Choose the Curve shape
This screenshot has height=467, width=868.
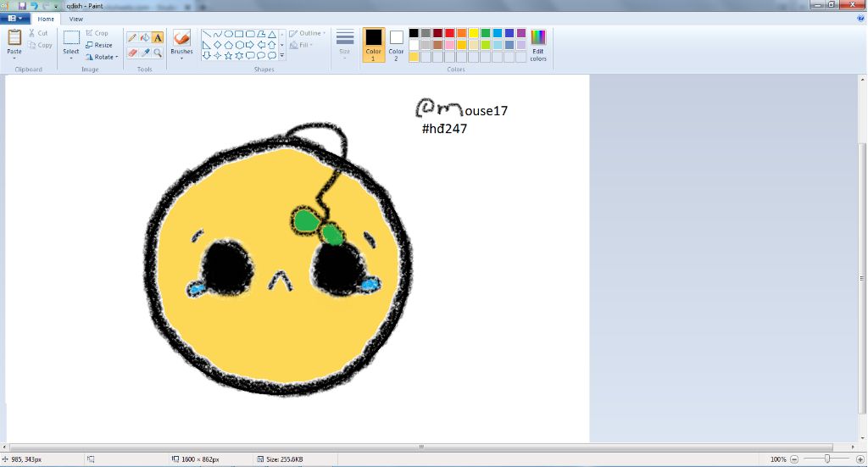click(x=218, y=34)
